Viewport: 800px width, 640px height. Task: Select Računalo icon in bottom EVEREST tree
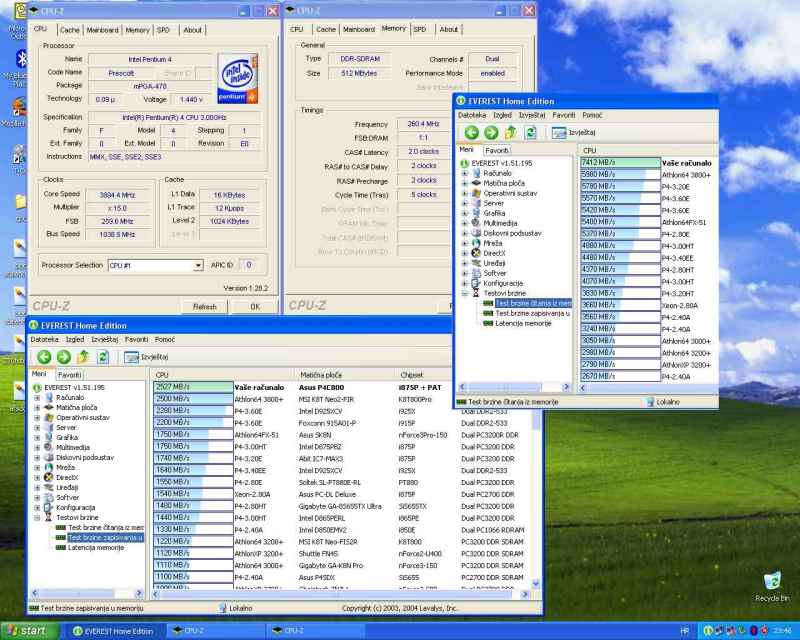tap(49, 398)
